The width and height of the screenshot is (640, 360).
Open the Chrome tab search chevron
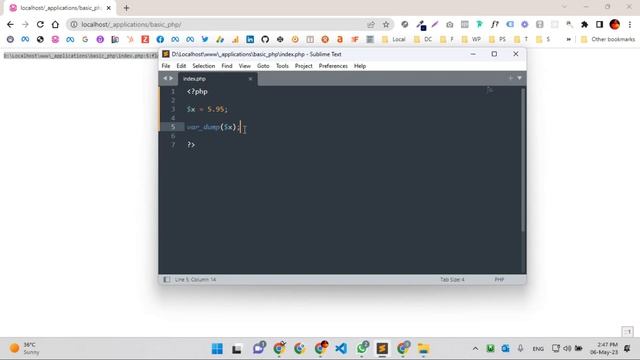pos(564,7)
